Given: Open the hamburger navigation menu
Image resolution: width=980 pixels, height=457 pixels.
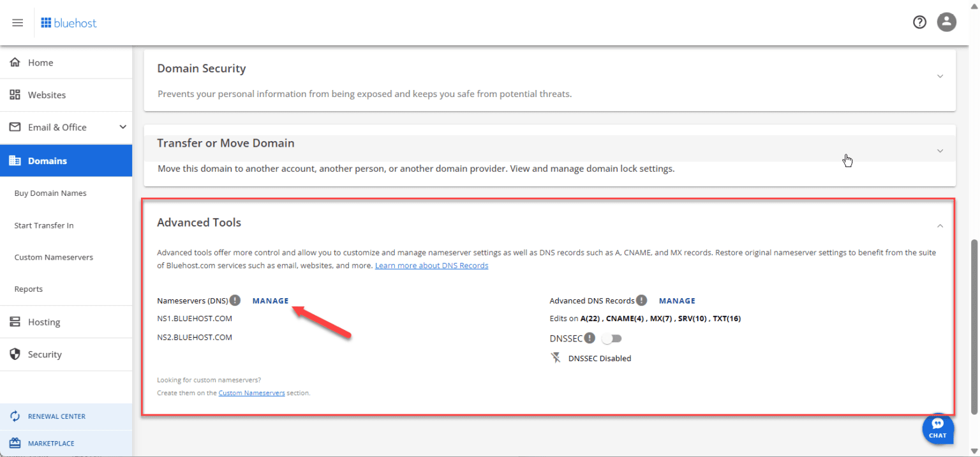Looking at the screenshot, I should (x=17, y=22).
